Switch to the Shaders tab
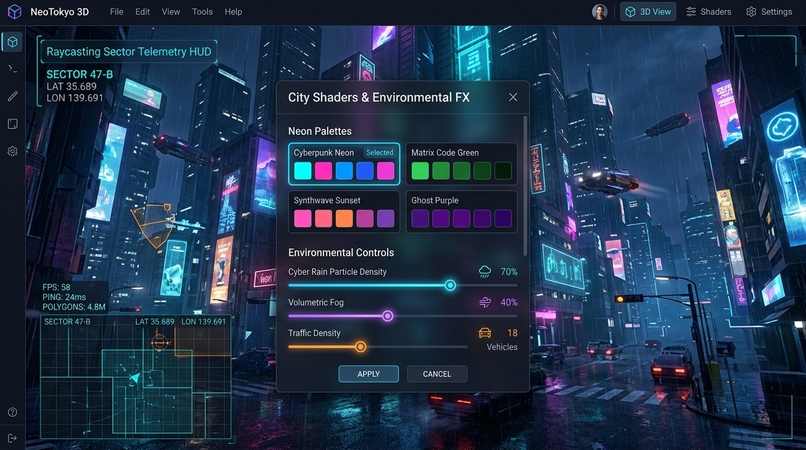This screenshot has height=450, width=806. [708, 11]
